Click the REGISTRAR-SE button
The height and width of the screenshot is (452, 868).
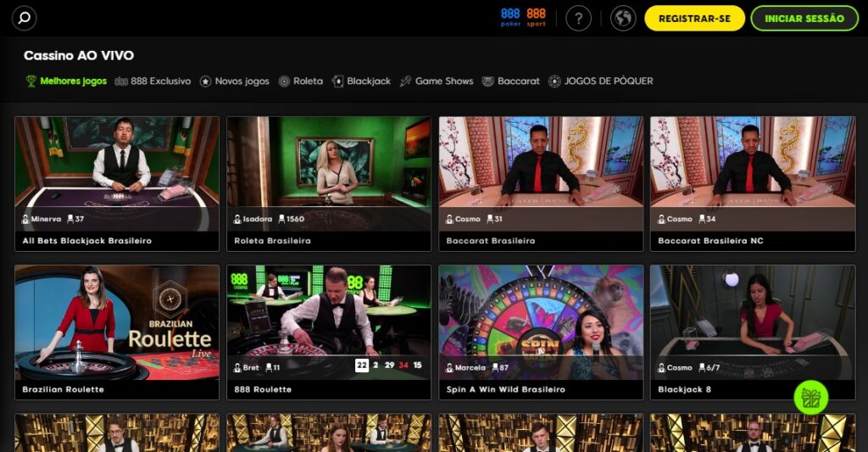coord(695,19)
